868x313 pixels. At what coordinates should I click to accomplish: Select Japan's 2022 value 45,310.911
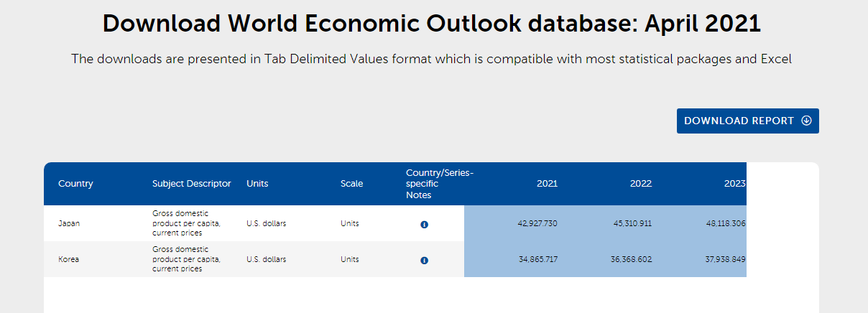[x=632, y=223]
